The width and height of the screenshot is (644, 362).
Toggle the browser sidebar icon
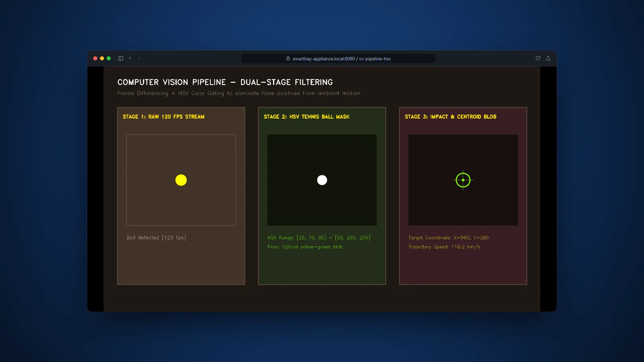120,58
